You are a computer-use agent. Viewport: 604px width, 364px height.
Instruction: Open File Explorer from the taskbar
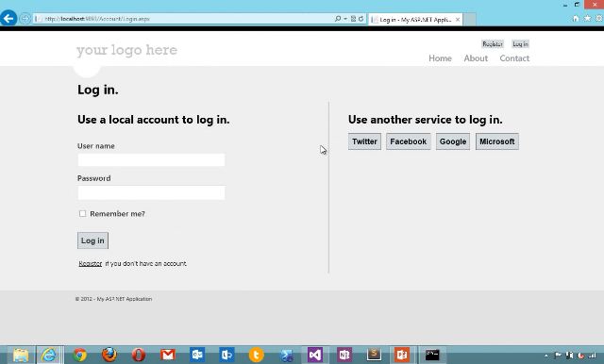(x=21, y=355)
